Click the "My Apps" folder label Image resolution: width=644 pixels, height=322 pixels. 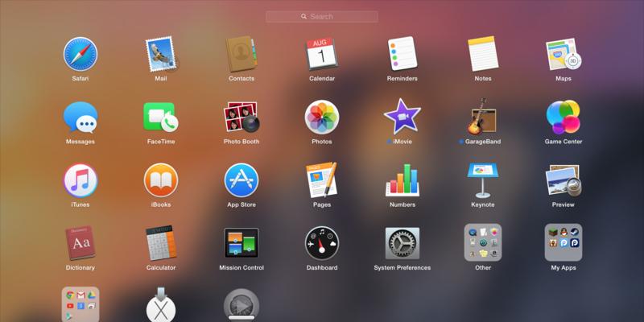point(563,268)
